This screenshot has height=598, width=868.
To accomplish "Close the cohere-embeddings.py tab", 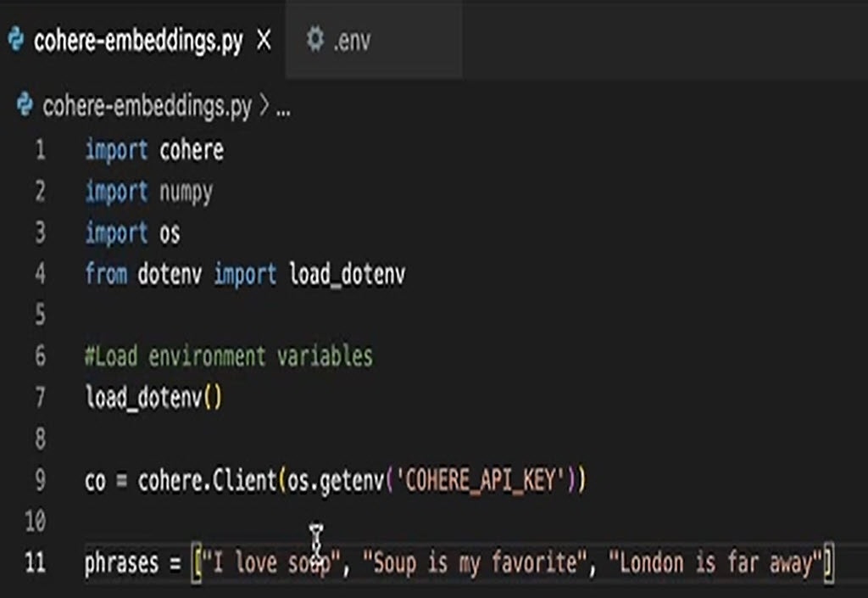I will pyautogui.click(x=264, y=40).
